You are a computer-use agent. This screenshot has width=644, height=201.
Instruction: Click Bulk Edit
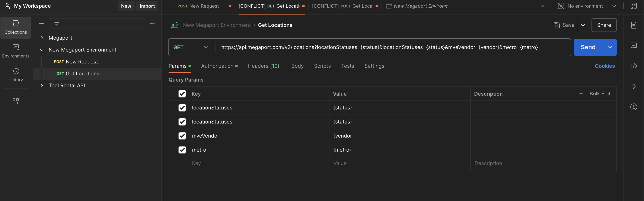[600, 94]
